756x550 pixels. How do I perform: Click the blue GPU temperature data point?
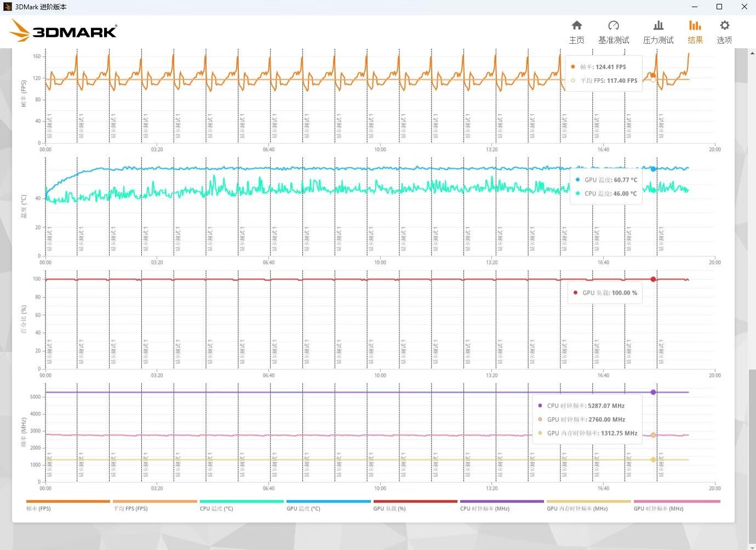coord(653,169)
